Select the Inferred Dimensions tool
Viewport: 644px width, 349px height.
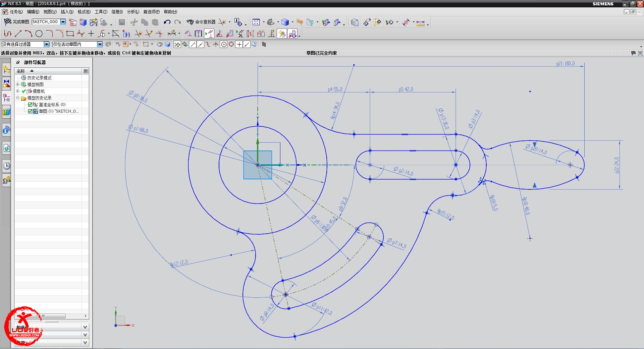(x=172, y=34)
